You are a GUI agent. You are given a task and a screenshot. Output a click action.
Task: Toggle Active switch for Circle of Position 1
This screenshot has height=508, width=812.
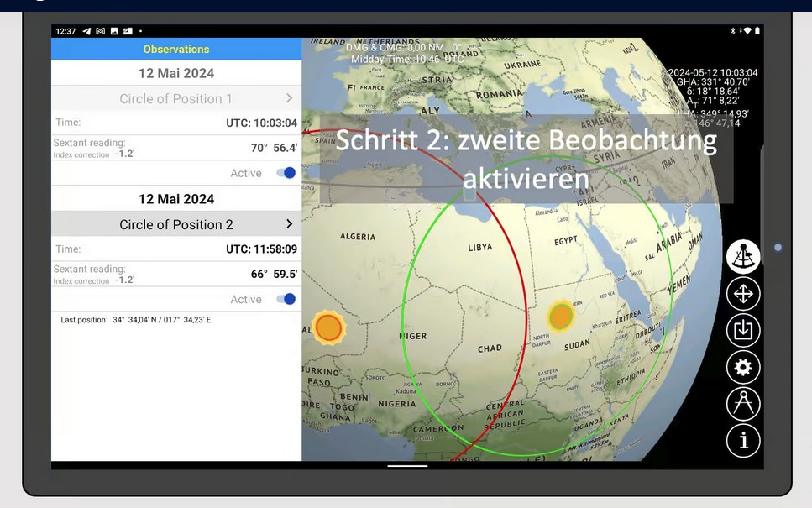(x=286, y=173)
